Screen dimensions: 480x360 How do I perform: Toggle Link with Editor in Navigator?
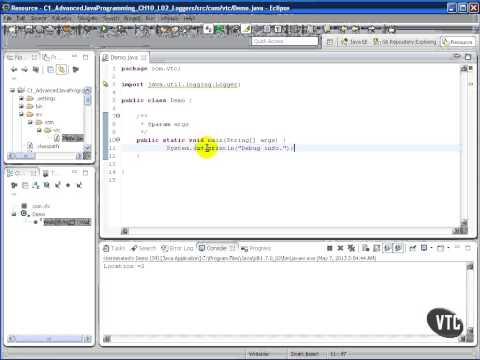tap(61, 69)
